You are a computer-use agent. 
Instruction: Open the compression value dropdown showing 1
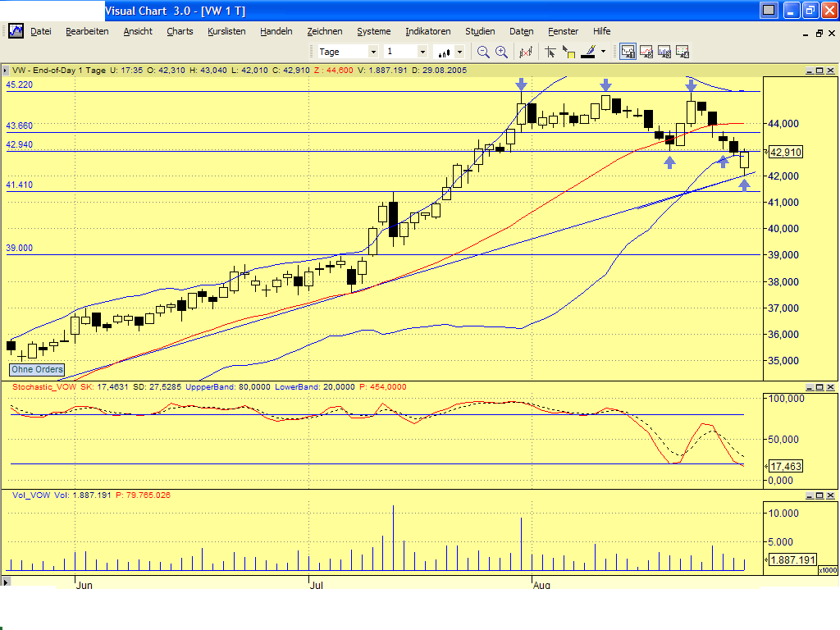pos(423,51)
